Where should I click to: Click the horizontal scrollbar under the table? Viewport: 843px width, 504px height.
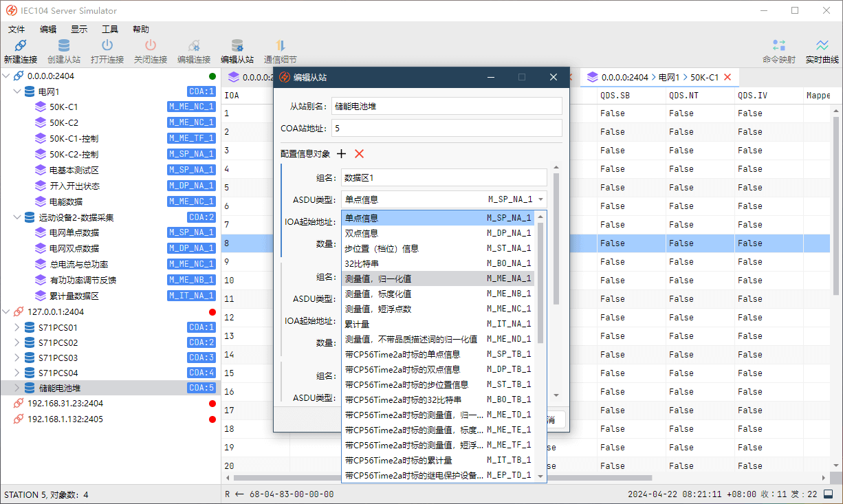(x=440, y=477)
